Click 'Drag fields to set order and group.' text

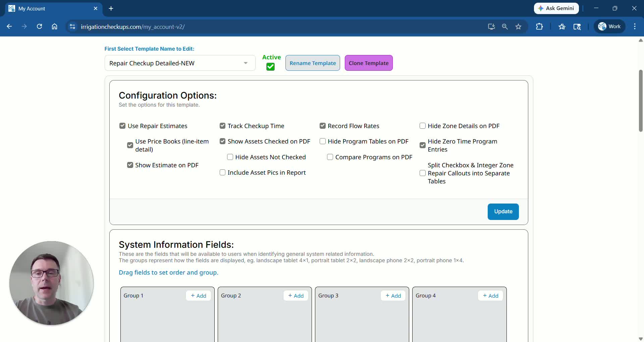tap(168, 273)
